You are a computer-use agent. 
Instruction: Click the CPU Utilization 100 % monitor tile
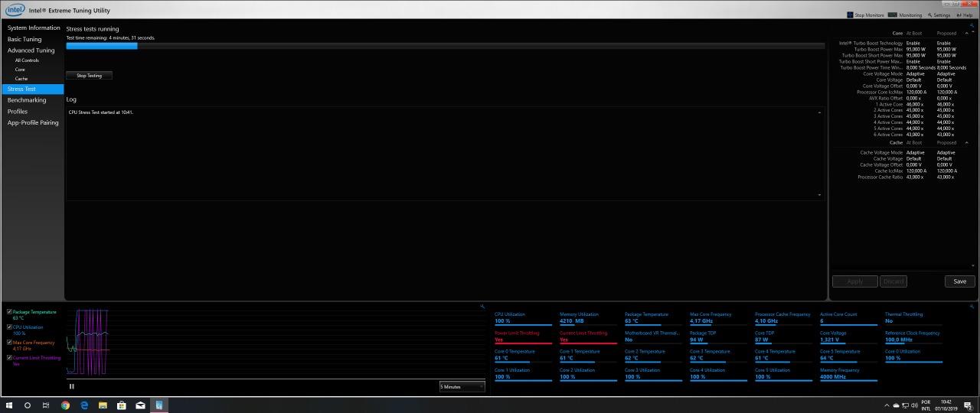pos(523,317)
